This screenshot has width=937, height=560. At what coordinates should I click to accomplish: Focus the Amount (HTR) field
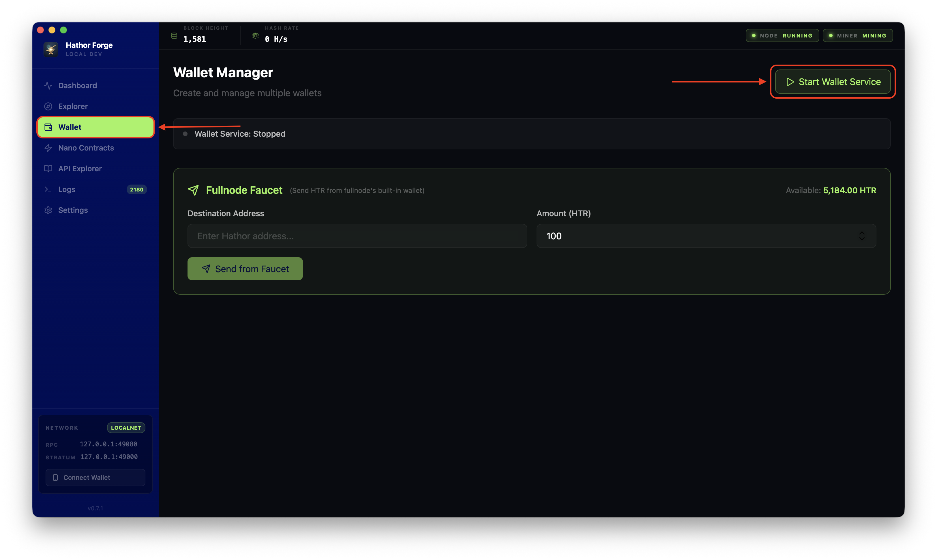706,236
